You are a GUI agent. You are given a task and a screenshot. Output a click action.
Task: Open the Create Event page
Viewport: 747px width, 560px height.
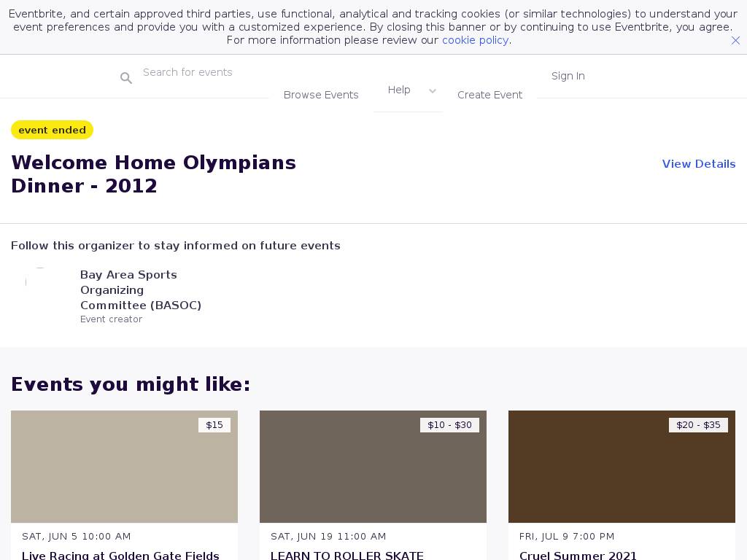[489, 95]
